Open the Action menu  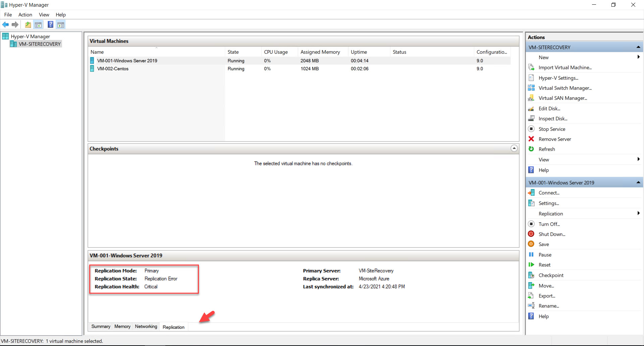tap(25, 15)
